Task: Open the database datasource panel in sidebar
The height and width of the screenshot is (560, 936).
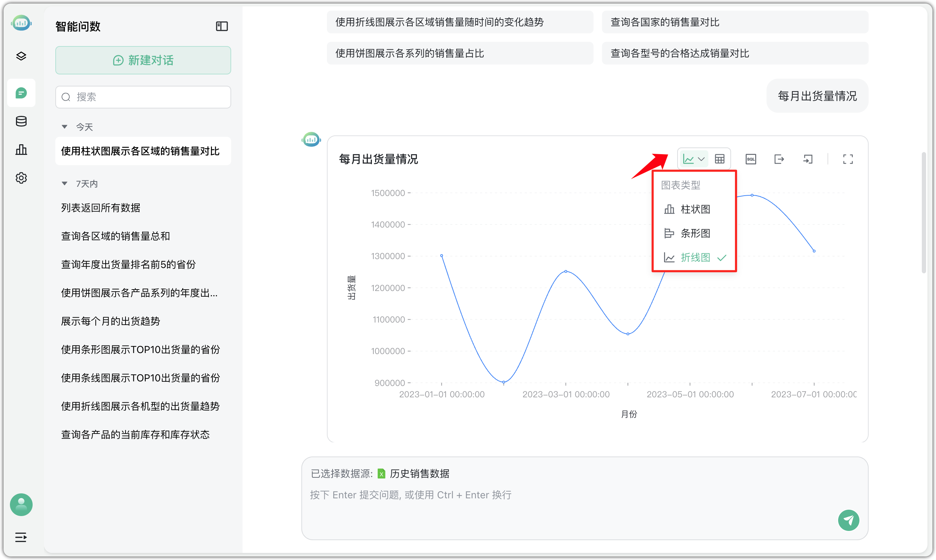Action: click(x=21, y=121)
